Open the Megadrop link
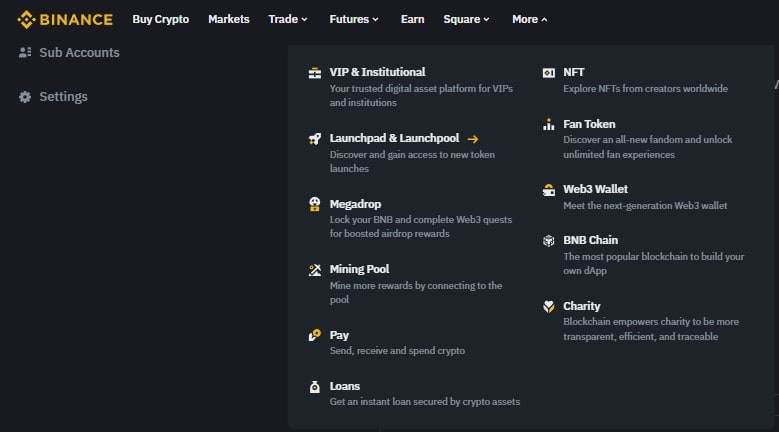The image size is (779, 432). coord(355,204)
